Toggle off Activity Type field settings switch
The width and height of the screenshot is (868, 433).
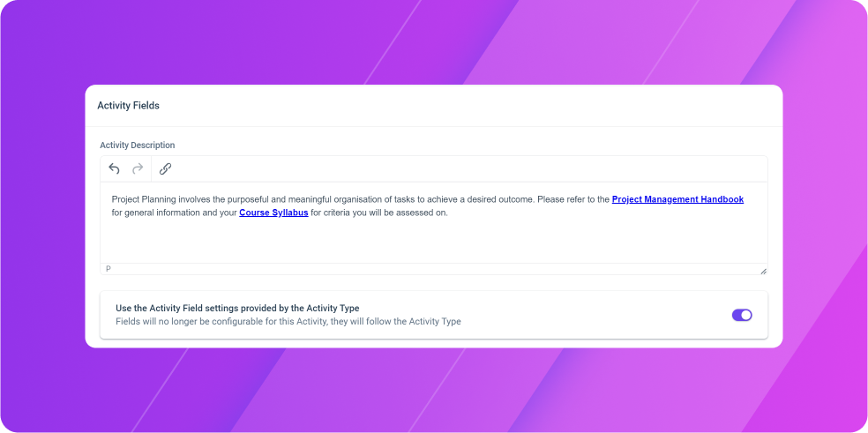click(742, 315)
